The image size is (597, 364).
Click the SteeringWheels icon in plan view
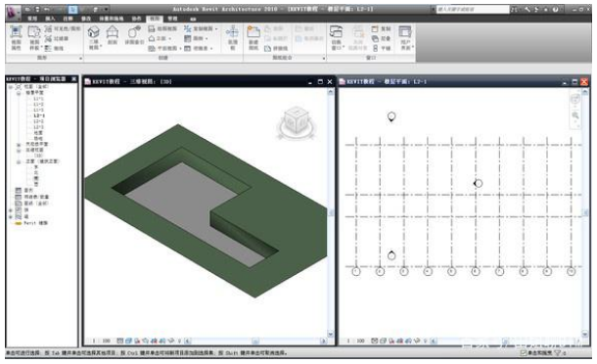coord(574,100)
